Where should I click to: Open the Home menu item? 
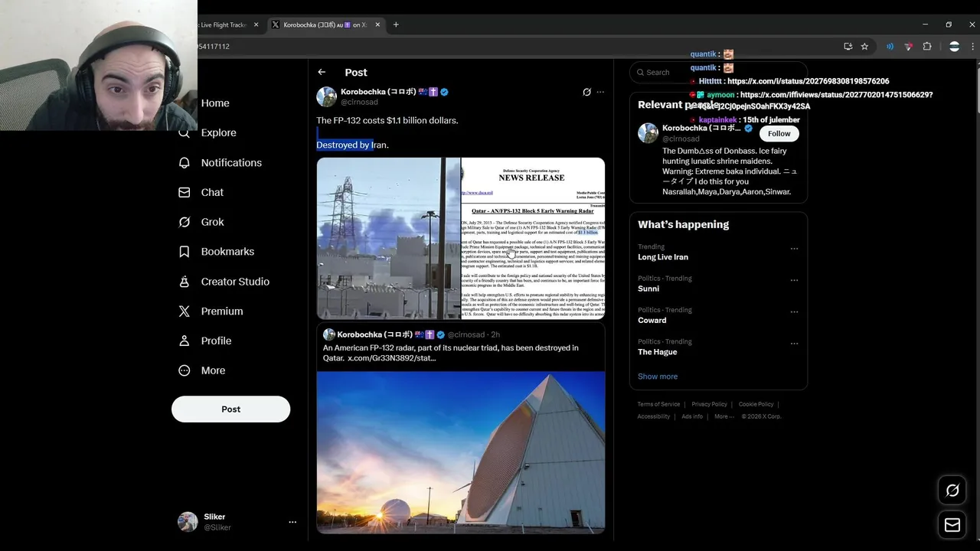pos(215,103)
